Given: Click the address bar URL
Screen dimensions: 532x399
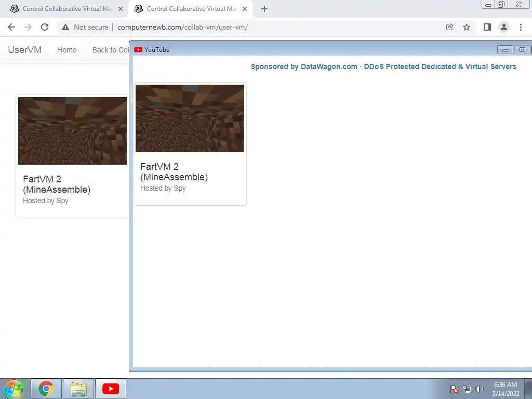Looking at the screenshot, I should [x=182, y=27].
